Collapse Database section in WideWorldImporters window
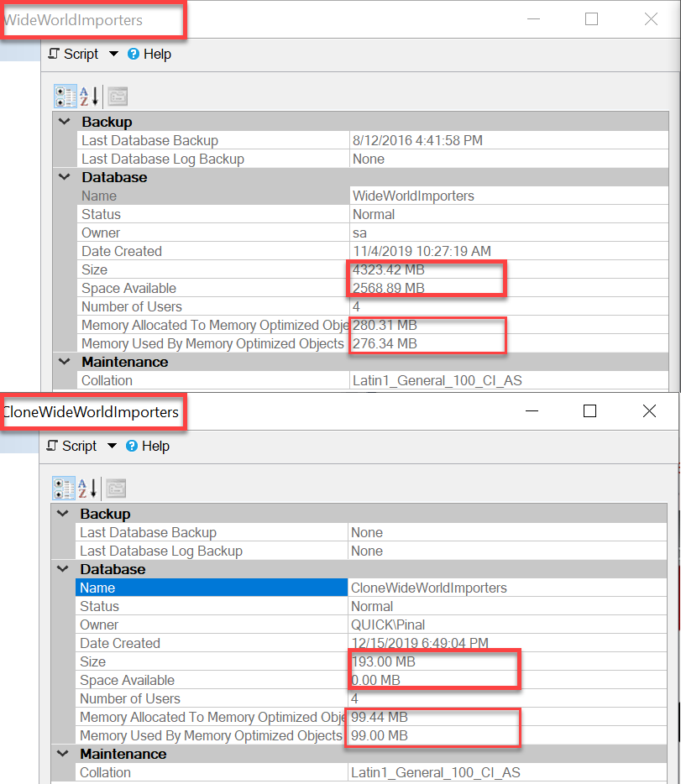This screenshot has height=784, width=681. pos(65,177)
